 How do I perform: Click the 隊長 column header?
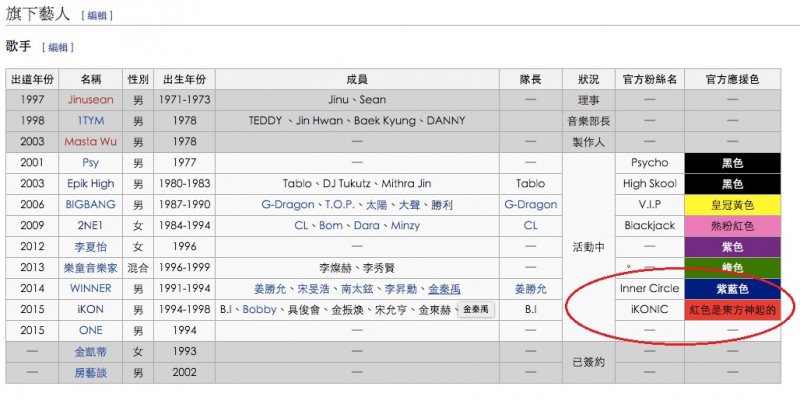[531, 79]
